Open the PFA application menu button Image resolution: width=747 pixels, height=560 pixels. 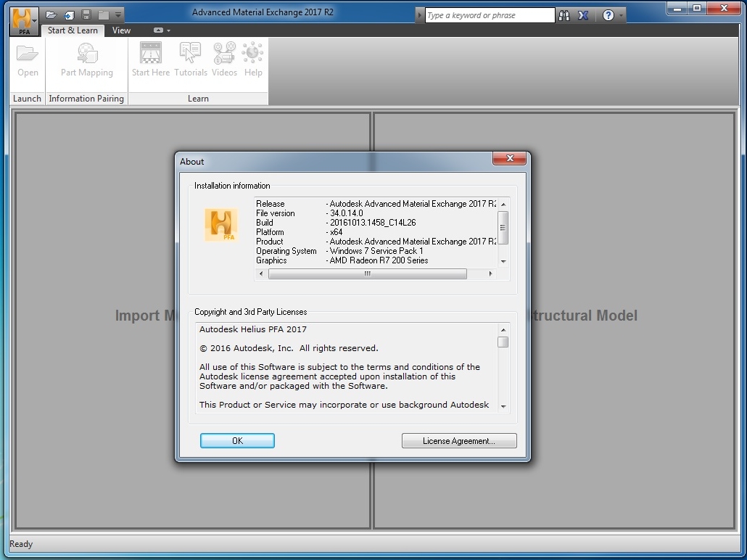(24, 22)
